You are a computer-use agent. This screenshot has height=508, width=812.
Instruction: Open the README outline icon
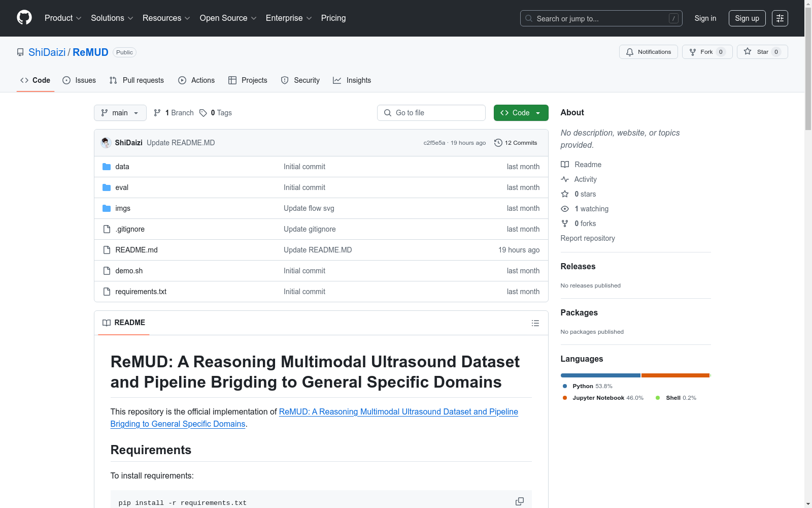[535, 323]
